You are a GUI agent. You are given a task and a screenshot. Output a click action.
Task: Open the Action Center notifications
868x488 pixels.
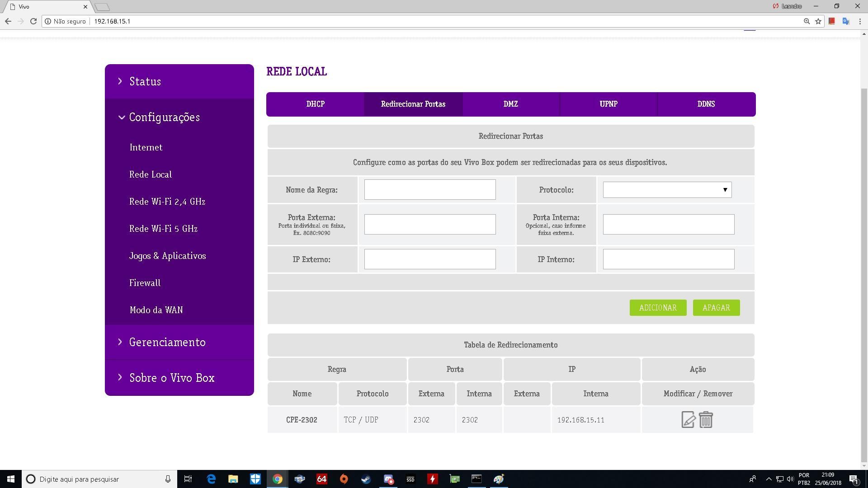[854, 479]
